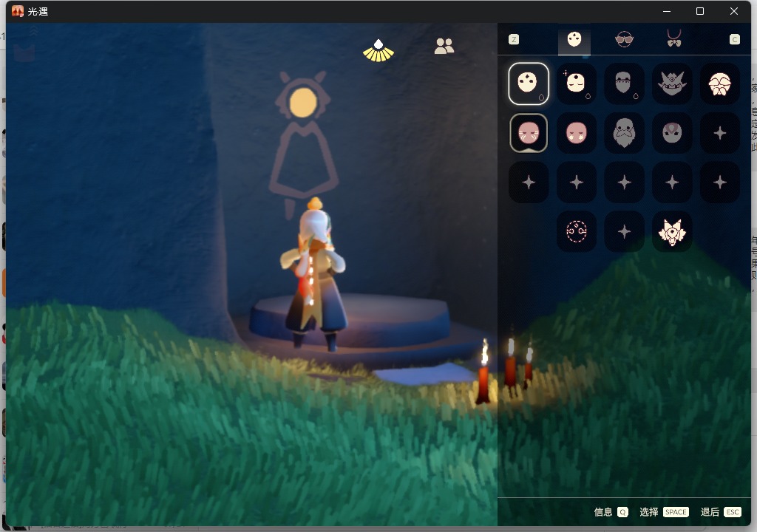Select the default round-eyed white mask
757x532 pixels.
(528, 83)
